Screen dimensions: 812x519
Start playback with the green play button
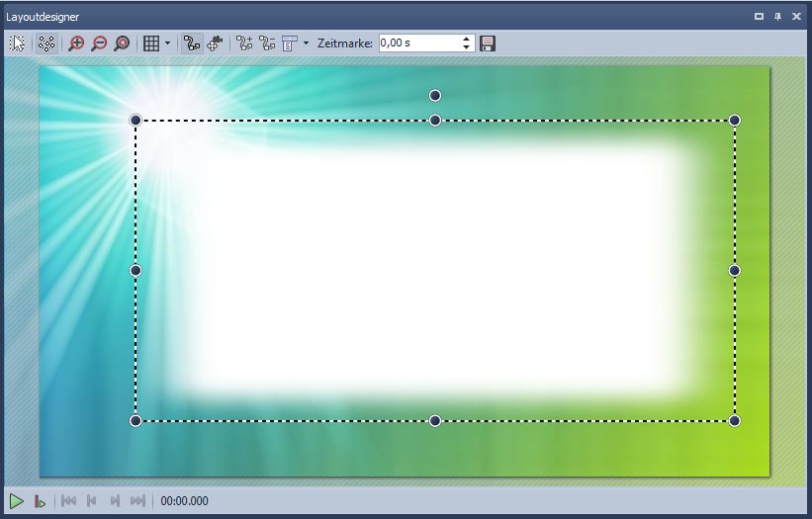[x=17, y=501]
